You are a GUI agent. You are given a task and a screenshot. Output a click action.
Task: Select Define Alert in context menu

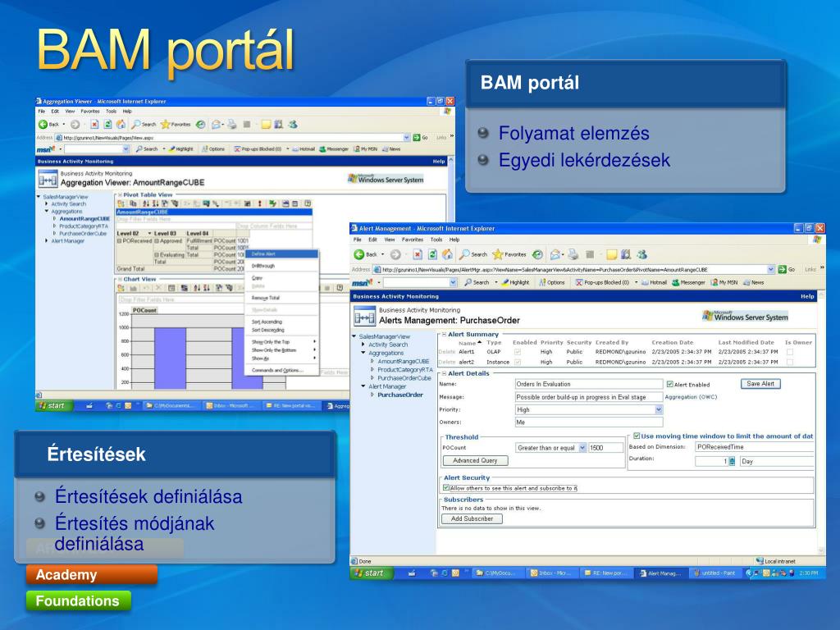282,254
